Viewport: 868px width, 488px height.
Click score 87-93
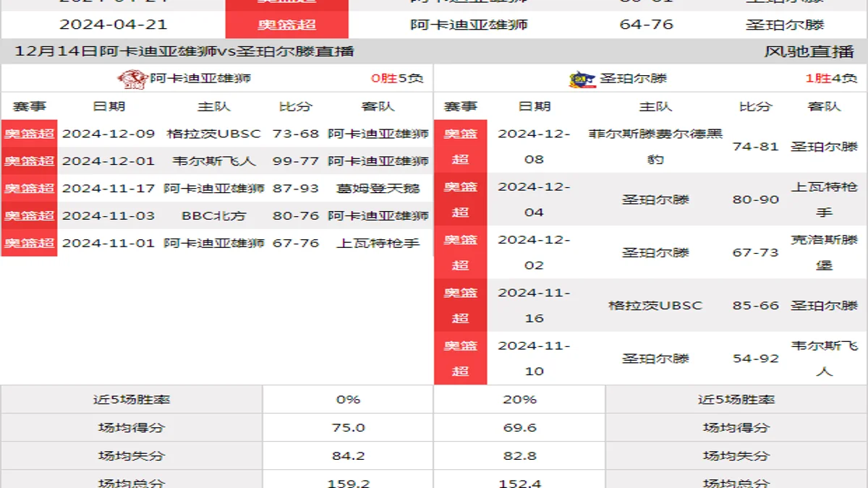[296, 188]
